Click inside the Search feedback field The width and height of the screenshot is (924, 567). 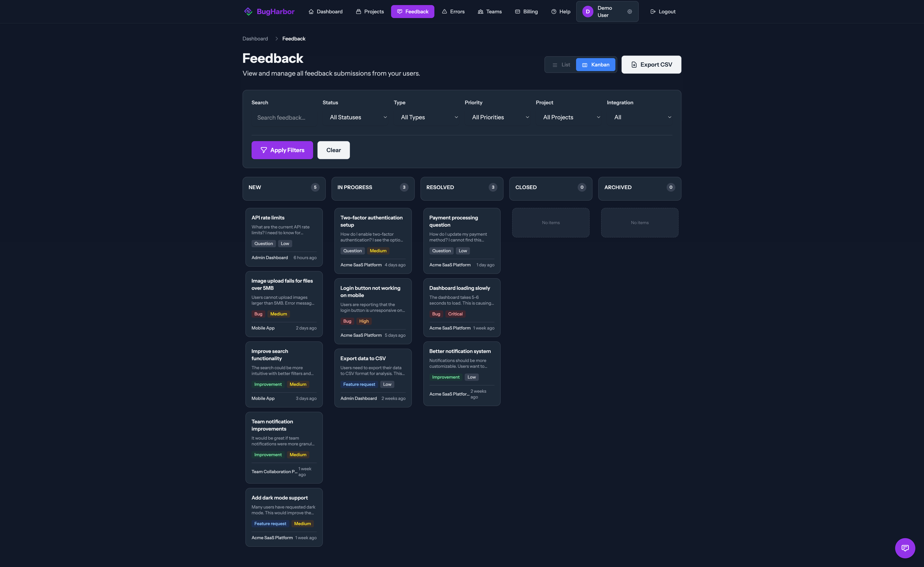point(281,117)
